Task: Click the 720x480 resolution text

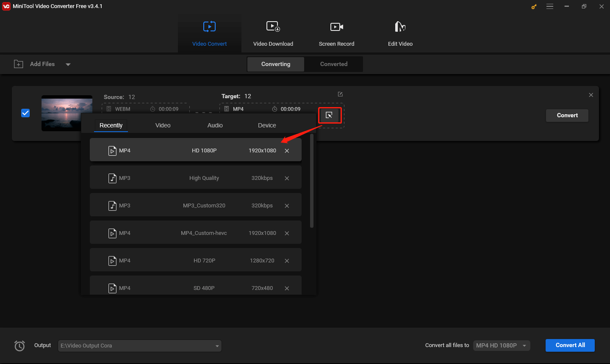Action: 262,288
